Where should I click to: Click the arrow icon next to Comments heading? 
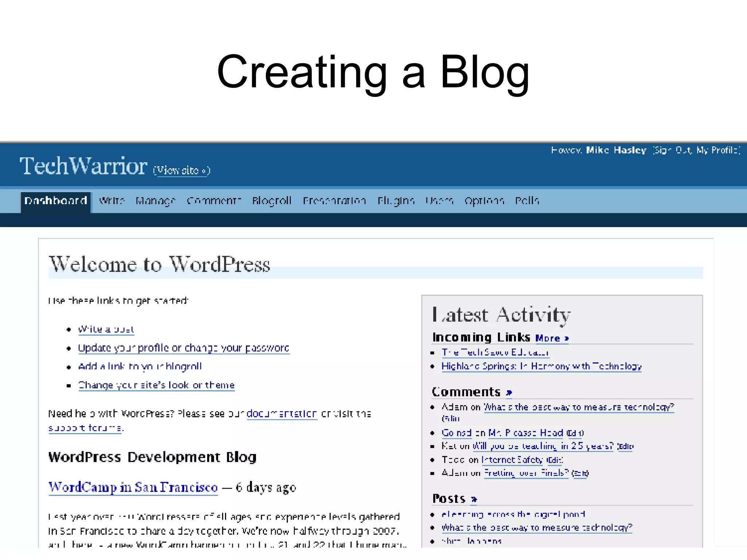(509, 393)
